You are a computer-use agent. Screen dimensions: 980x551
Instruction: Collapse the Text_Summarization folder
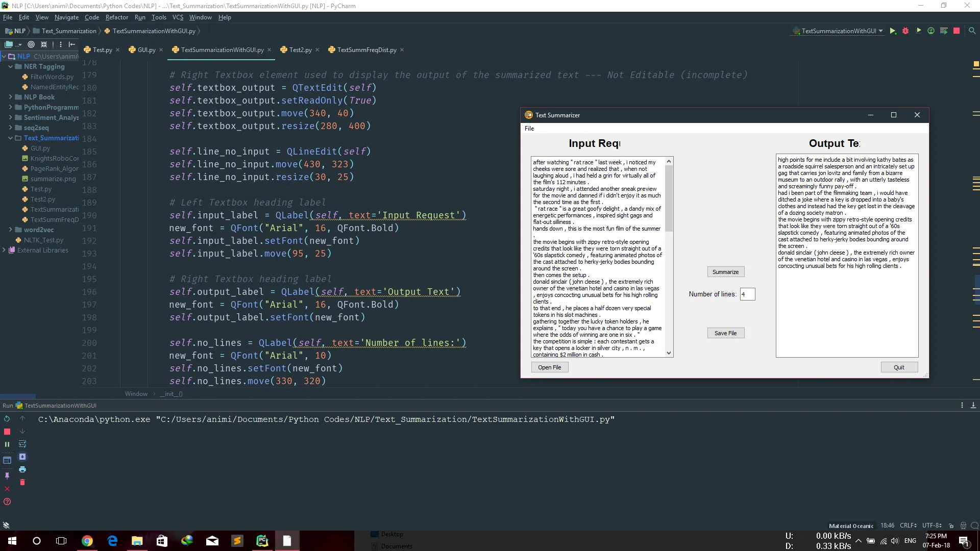10,138
